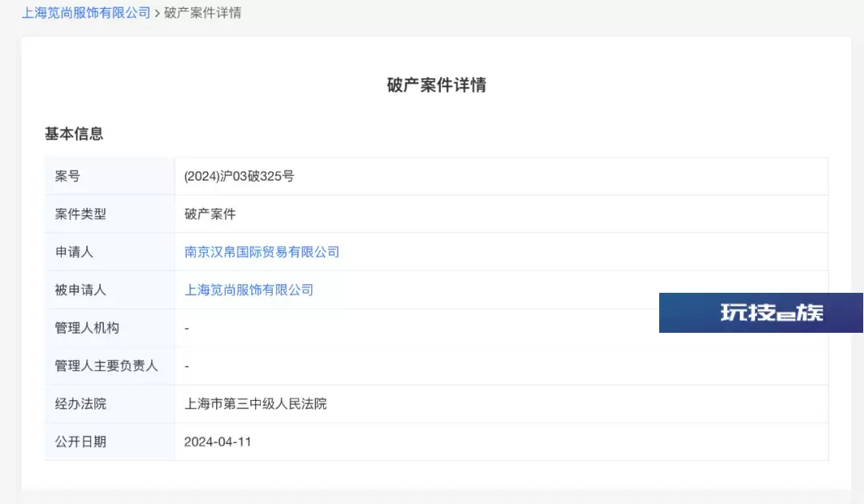The height and width of the screenshot is (504, 864).
Task: Click the 案号 row label
Action: (67, 176)
